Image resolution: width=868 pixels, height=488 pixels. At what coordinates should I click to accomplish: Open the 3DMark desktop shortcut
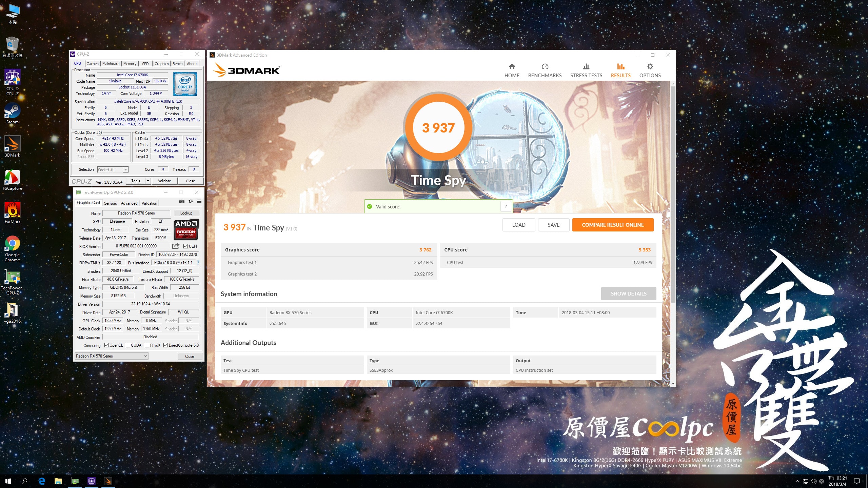pos(12,146)
